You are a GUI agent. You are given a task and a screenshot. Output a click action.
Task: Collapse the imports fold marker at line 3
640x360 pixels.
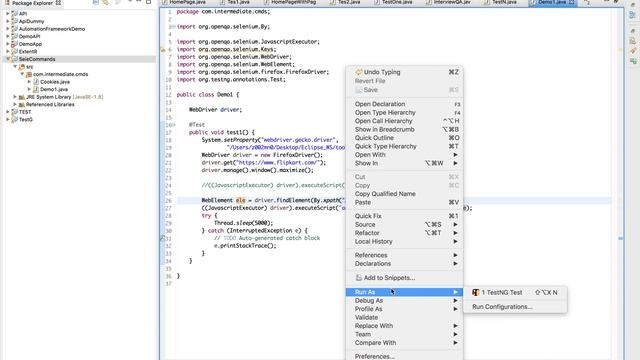pyautogui.click(x=173, y=27)
